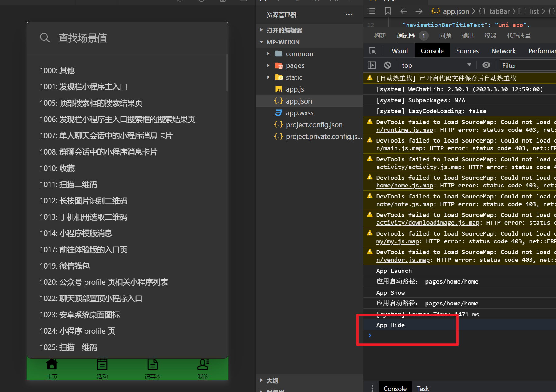Click the scene list scrollbar
556x392 pixels.
227,73
